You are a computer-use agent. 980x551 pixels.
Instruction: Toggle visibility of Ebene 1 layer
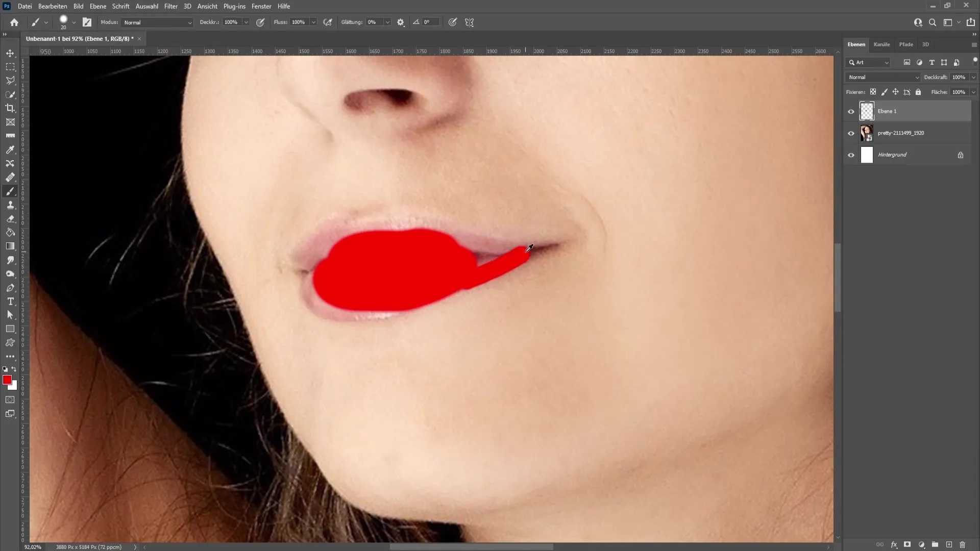pos(851,110)
